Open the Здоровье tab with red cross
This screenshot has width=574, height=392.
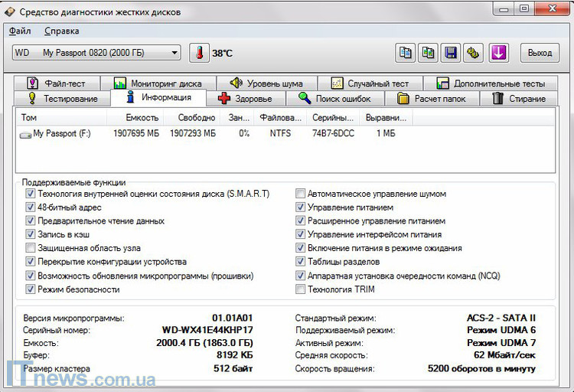(245, 99)
